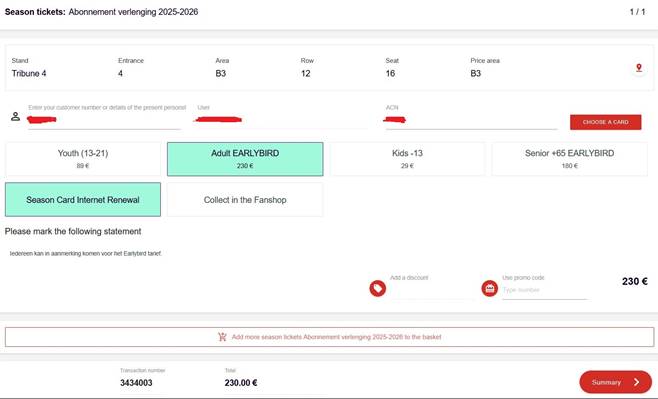Click the Abonnement verlenging 2025-2026 title
Screen dimensions: 658x399
[x=133, y=12]
